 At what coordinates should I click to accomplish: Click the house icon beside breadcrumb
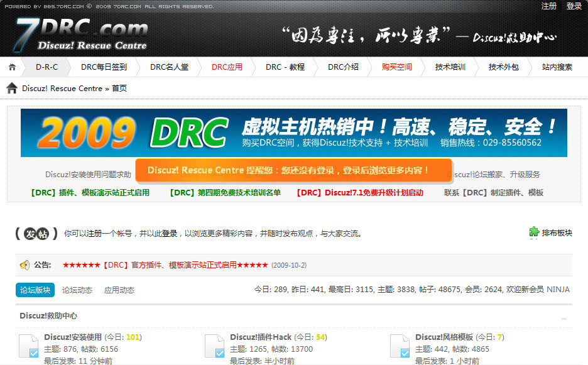[12, 88]
